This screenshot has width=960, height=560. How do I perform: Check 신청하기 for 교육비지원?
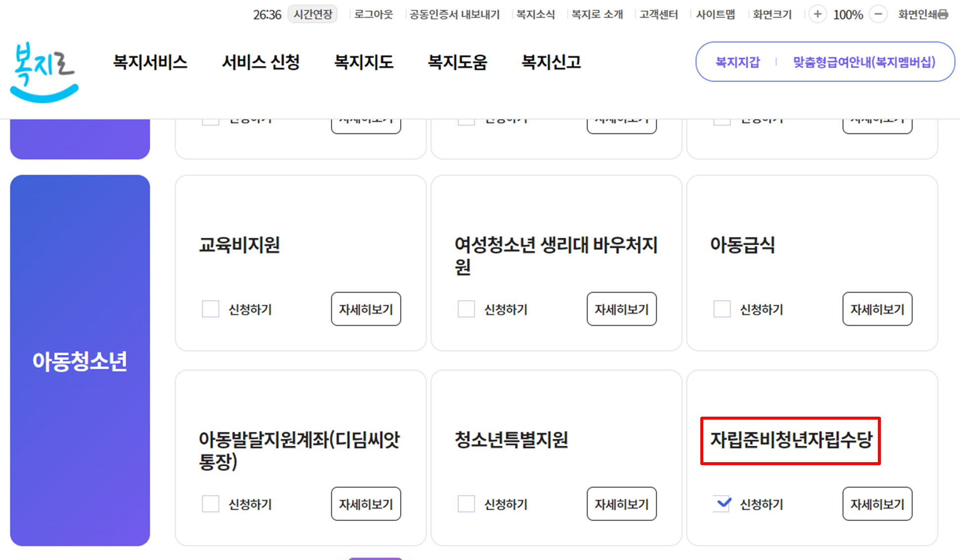(x=211, y=309)
